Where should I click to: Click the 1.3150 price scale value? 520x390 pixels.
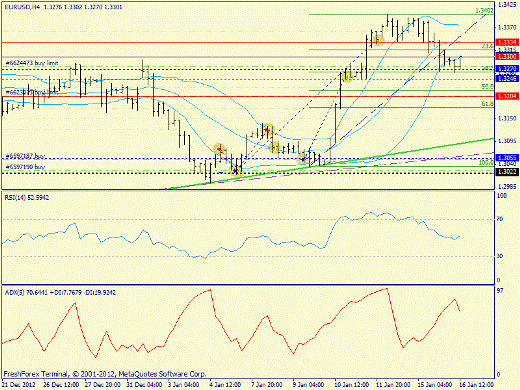coord(507,118)
